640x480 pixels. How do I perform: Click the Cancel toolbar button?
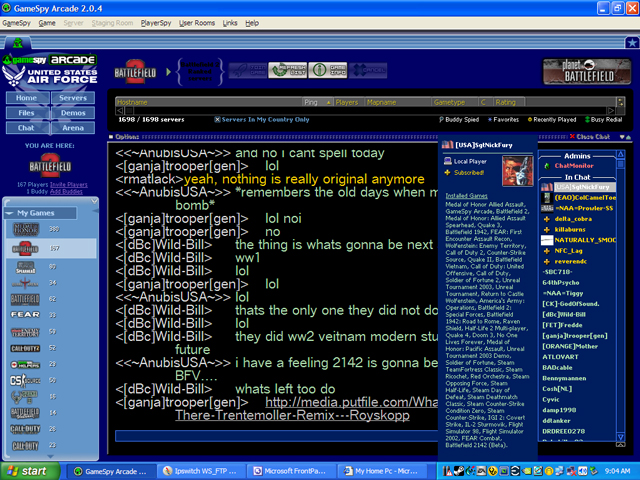pyautogui.click(x=368, y=70)
